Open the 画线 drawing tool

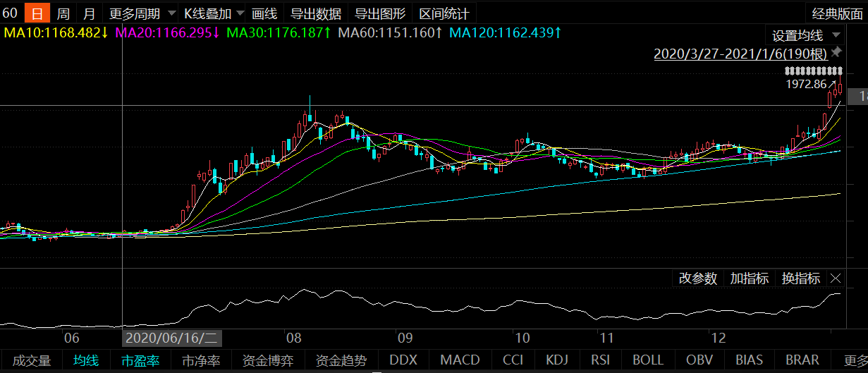pos(264,13)
